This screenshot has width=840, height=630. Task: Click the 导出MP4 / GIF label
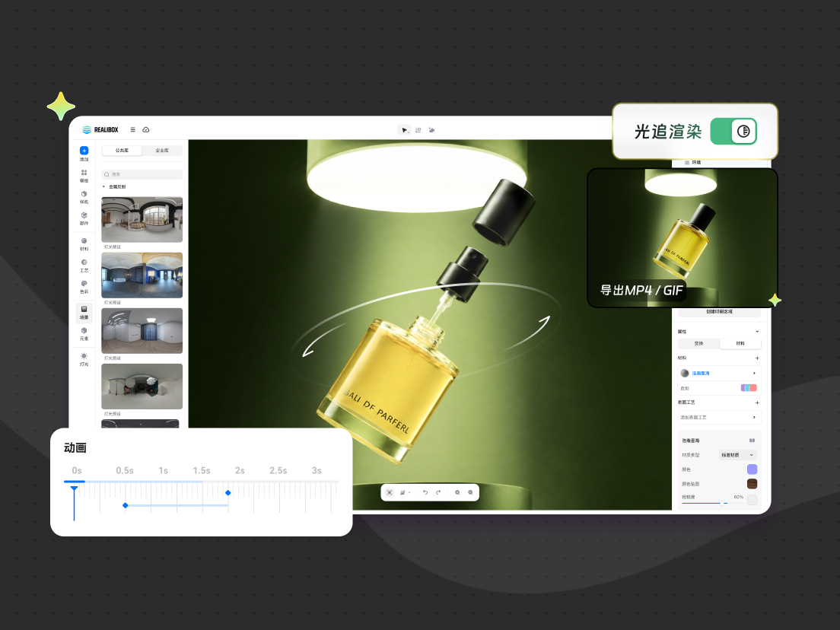click(x=641, y=291)
